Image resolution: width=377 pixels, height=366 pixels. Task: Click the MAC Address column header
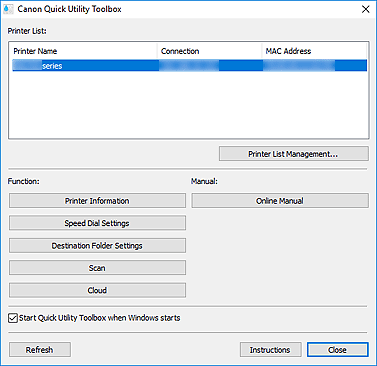tap(314, 51)
